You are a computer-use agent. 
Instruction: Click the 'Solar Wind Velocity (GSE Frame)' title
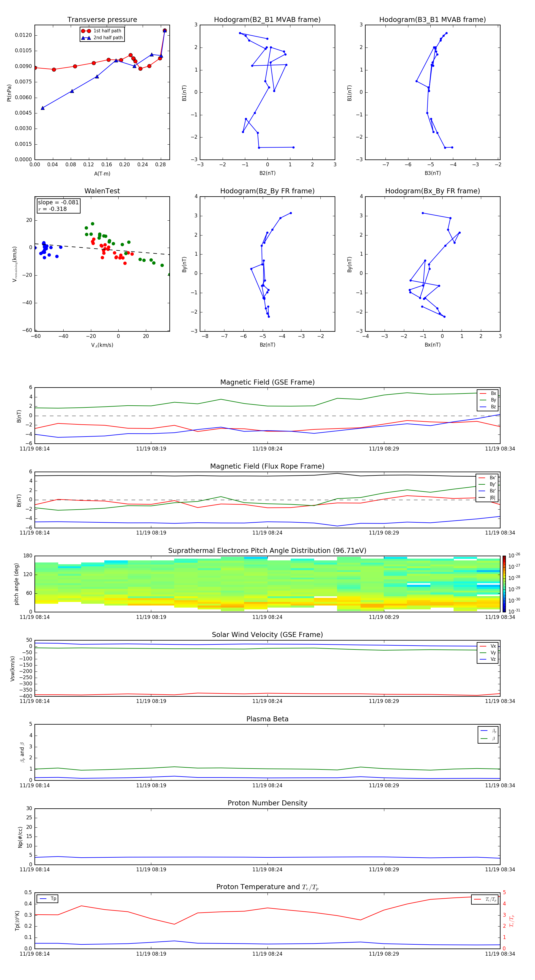point(267,635)
